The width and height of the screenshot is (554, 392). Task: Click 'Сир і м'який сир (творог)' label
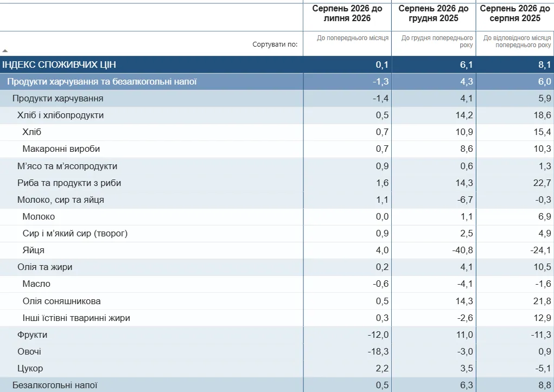click(x=75, y=234)
